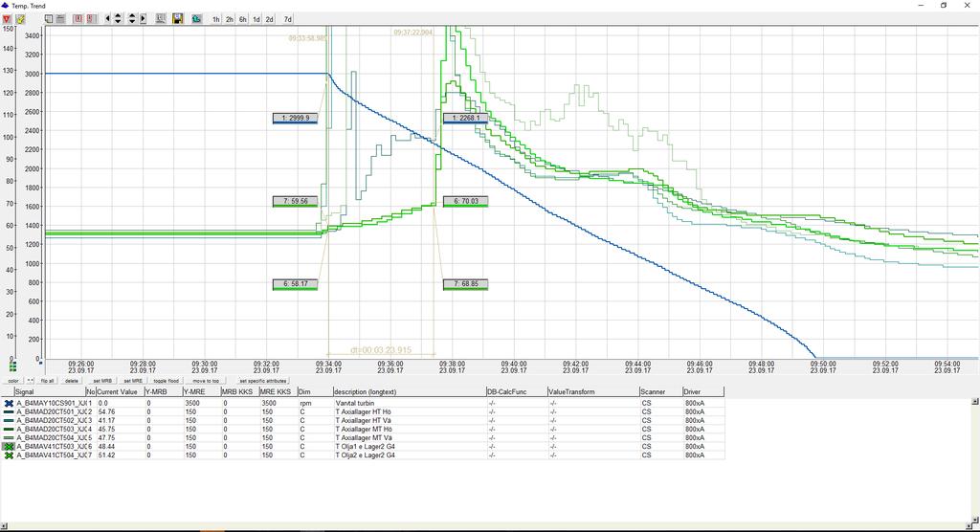Click the cursor value label '1: 2999.9'
Screen dimensions: 980x532
tap(295, 118)
